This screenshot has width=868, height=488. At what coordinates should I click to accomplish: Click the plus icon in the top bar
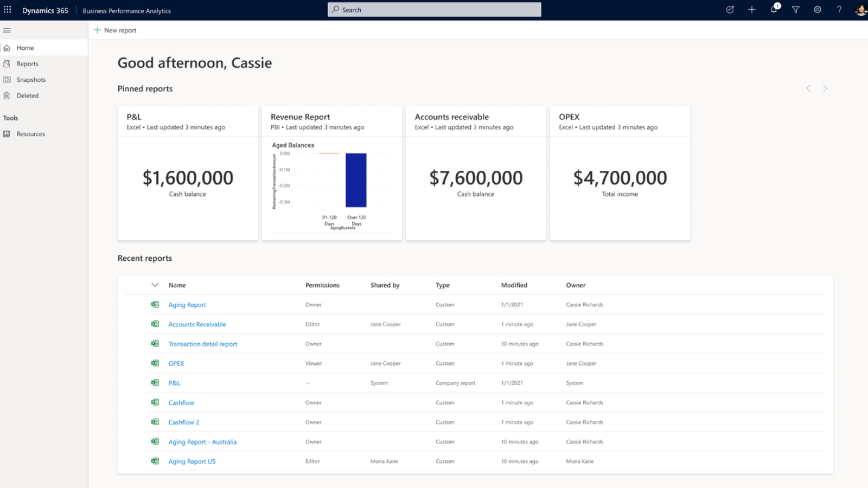[x=752, y=9]
